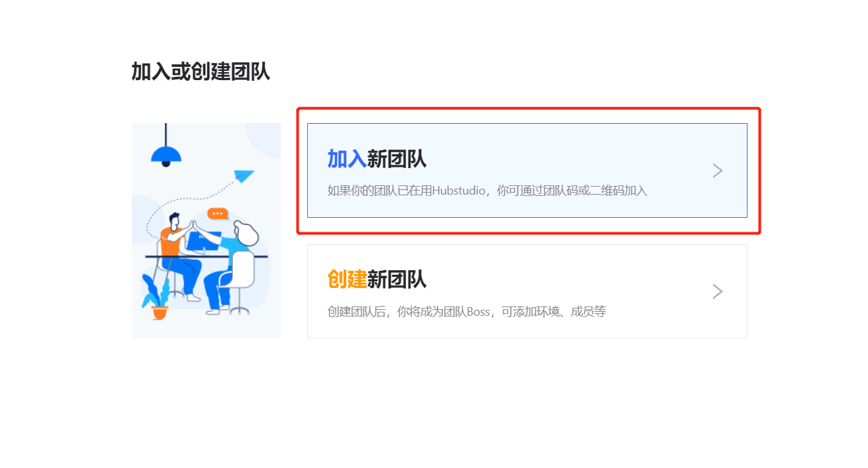The height and width of the screenshot is (468, 868).
Task: Select the 创建新团队 card
Action: pos(527,291)
